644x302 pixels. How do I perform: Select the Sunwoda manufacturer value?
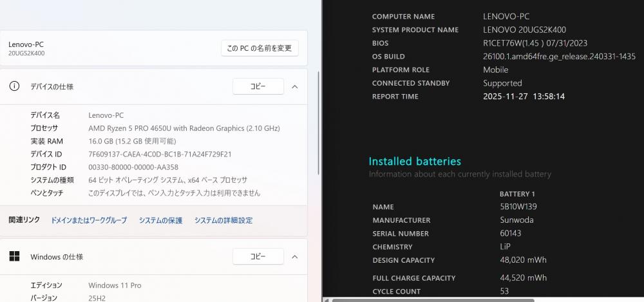coord(516,220)
